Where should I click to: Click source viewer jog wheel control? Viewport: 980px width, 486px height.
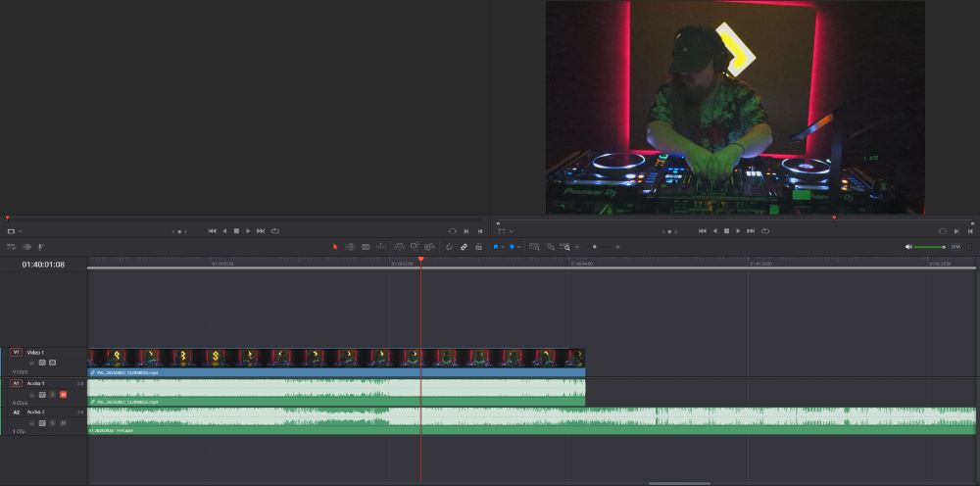(x=179, y=231)
